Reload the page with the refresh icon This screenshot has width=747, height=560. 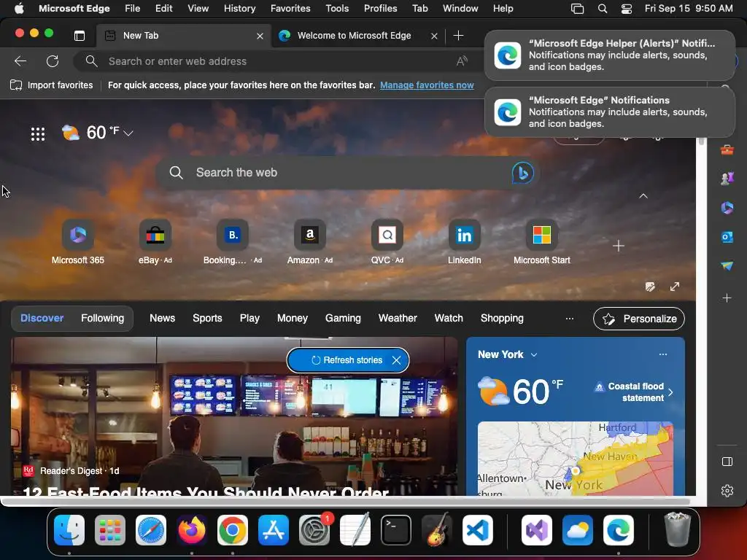(x=53, y=61)
